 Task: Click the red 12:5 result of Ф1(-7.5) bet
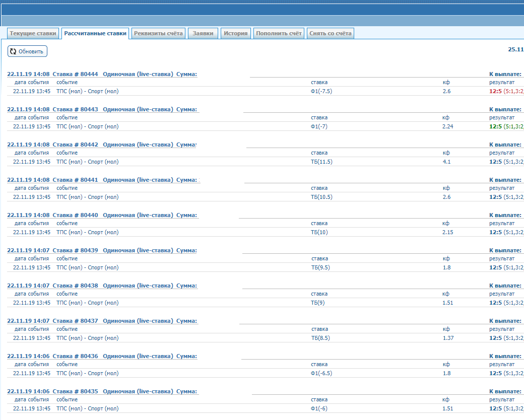pos(495,91)
